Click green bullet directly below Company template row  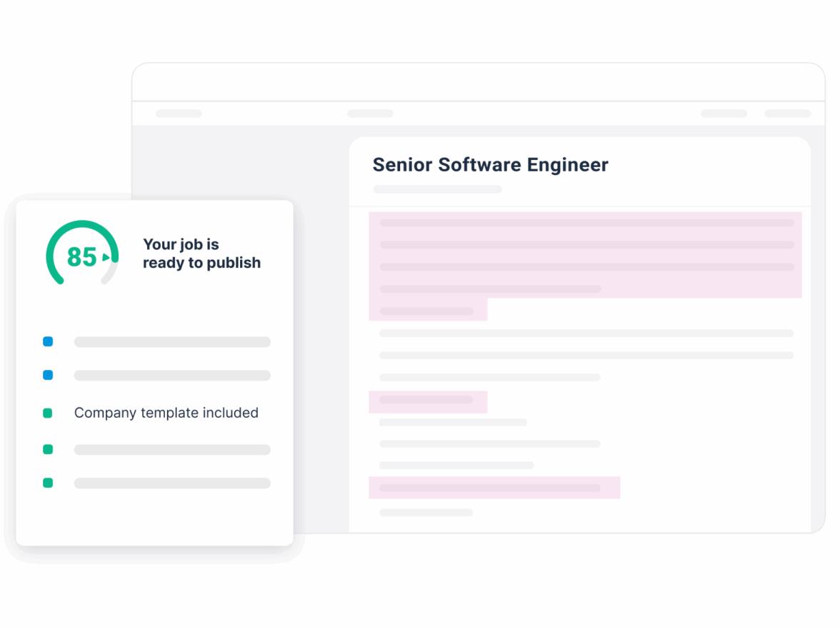48,450
